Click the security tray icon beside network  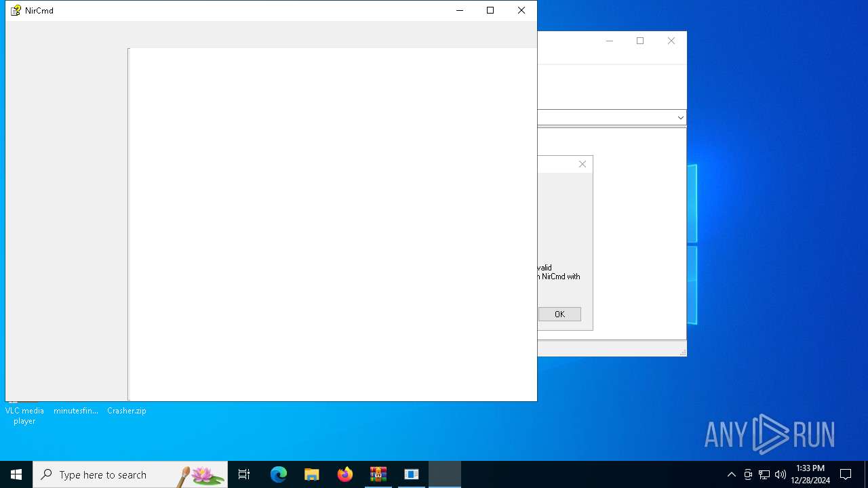point(748,474)
